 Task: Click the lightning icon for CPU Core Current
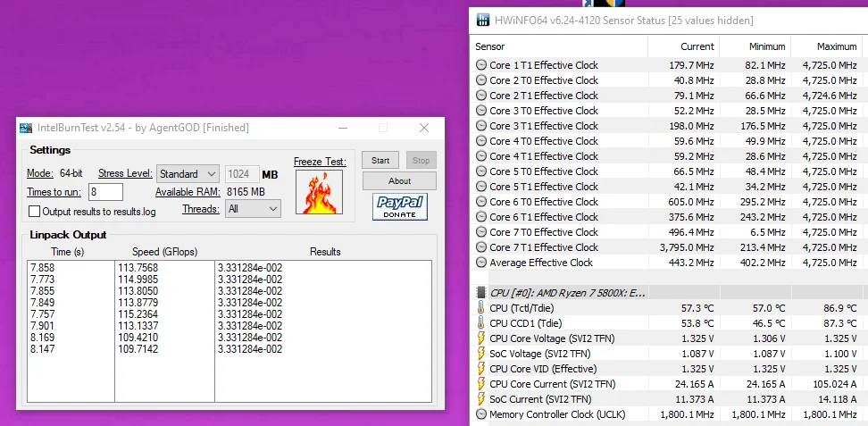click(x=481, y=384)
